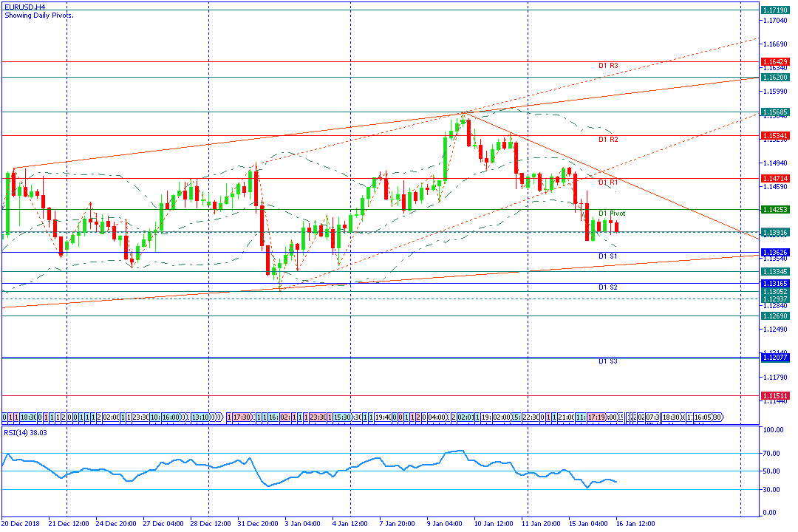Select the 13:10 event marker on timeline
The image size is (798, 532).
[x=199, y=417]
